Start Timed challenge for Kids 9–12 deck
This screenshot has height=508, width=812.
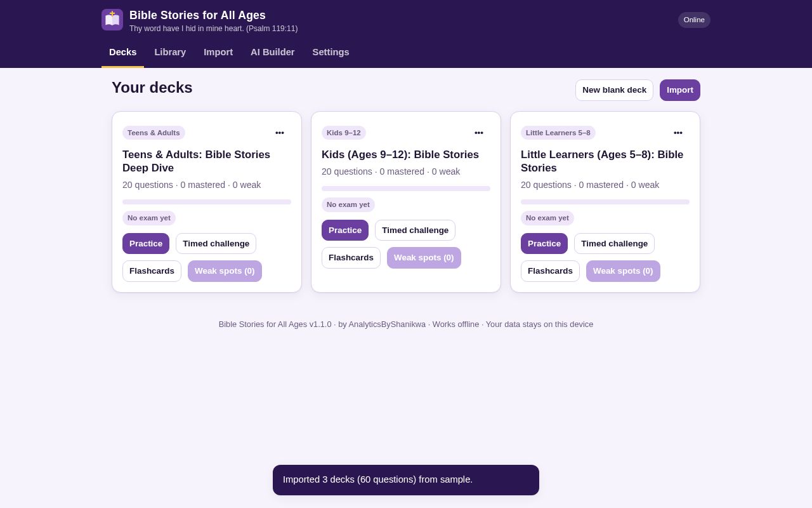pos(415,231)
